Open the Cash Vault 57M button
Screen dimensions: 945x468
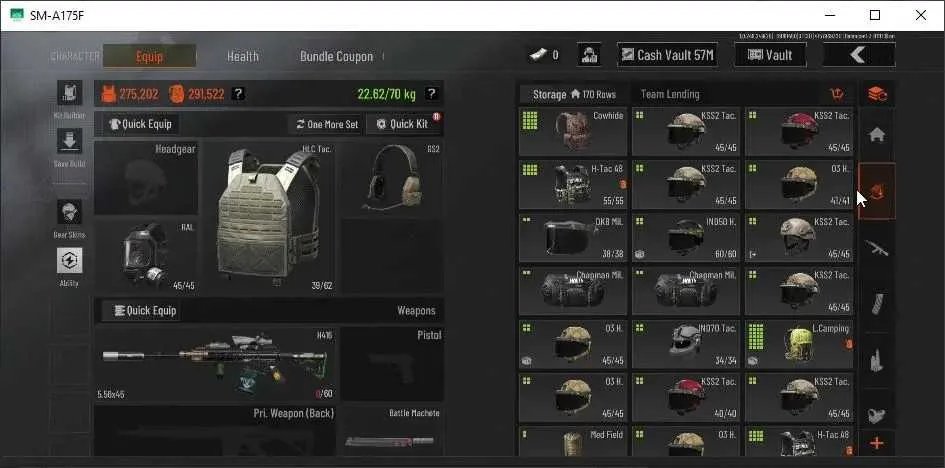[x=667, y=55]
